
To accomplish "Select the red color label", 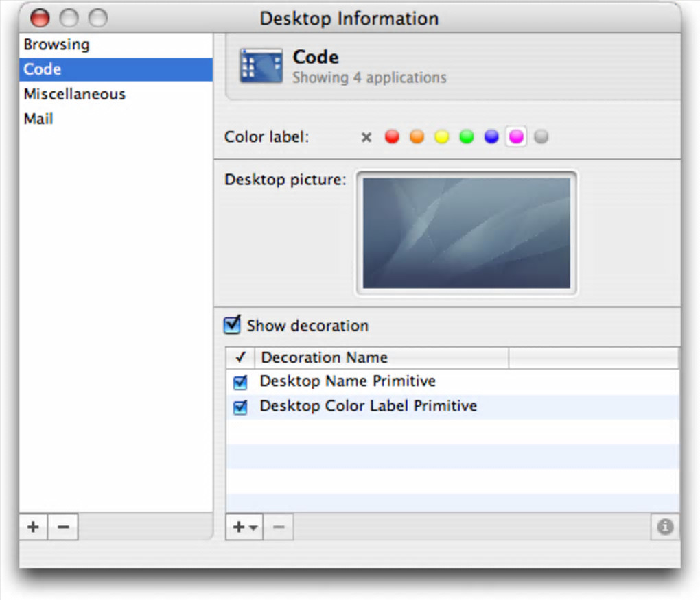I will (392, 137).
